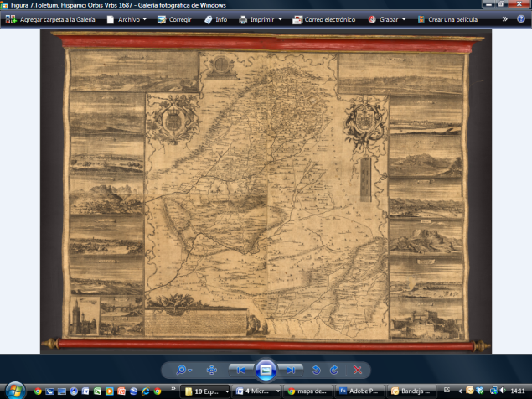Fit the image to the window

pos(212,370)
